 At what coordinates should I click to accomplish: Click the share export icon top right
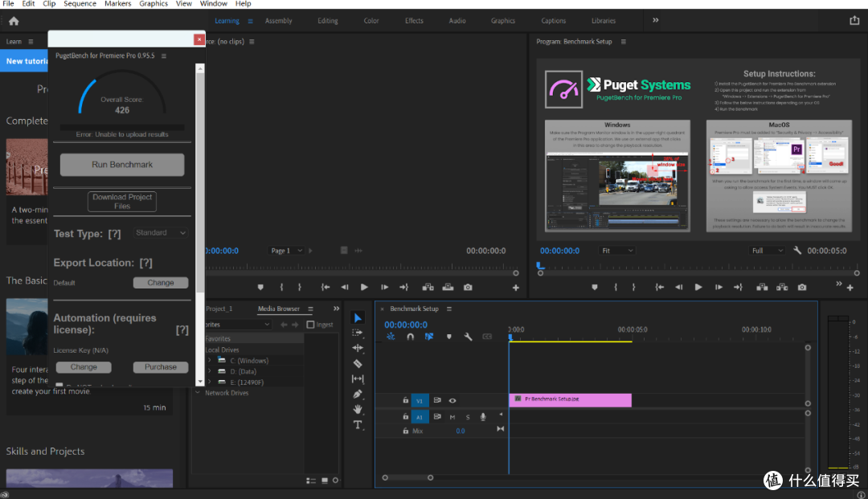click(854, 20)
